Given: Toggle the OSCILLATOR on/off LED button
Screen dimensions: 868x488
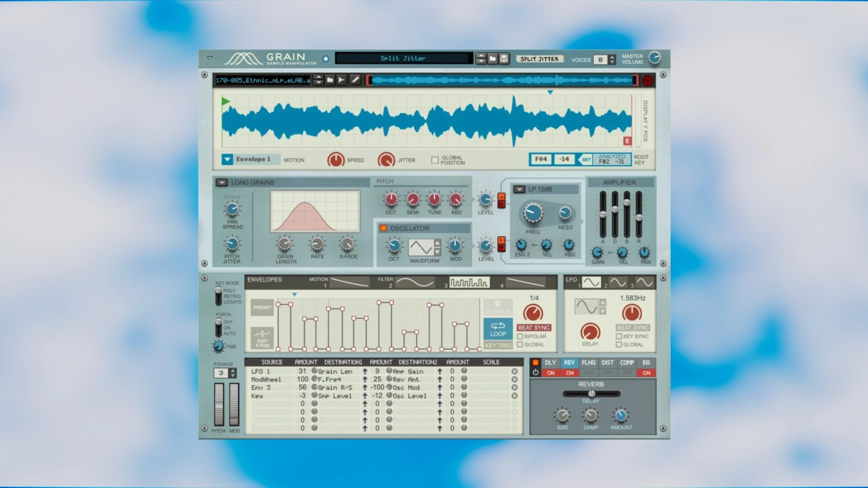Looking at the screenshot, I should coord(383,228).
